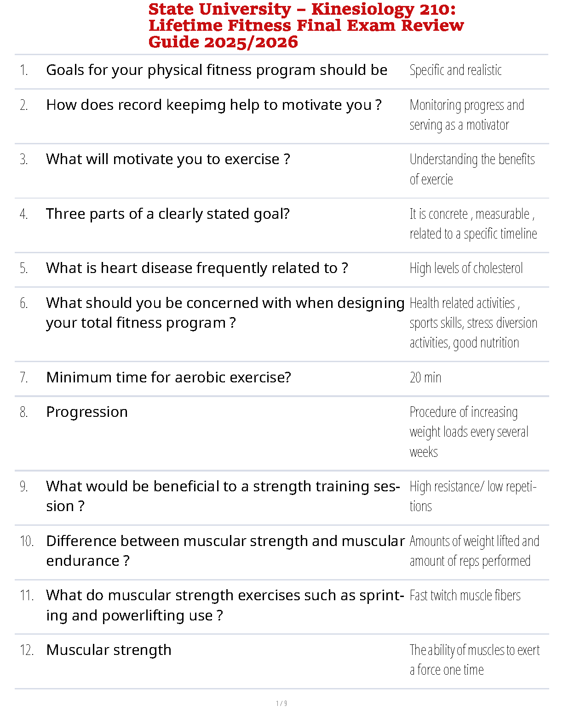
Task: Click answer 'High resistance/ low repetitions'
Action: pyautogui.click(x=473, y=496)
